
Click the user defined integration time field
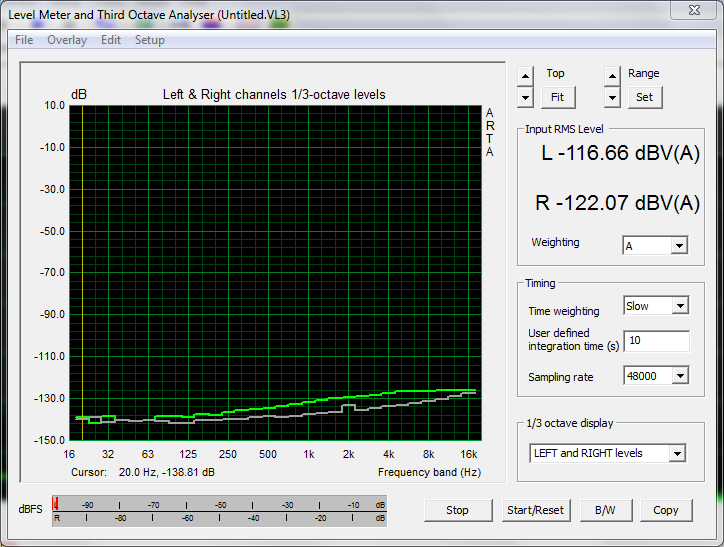click(656, 341)
